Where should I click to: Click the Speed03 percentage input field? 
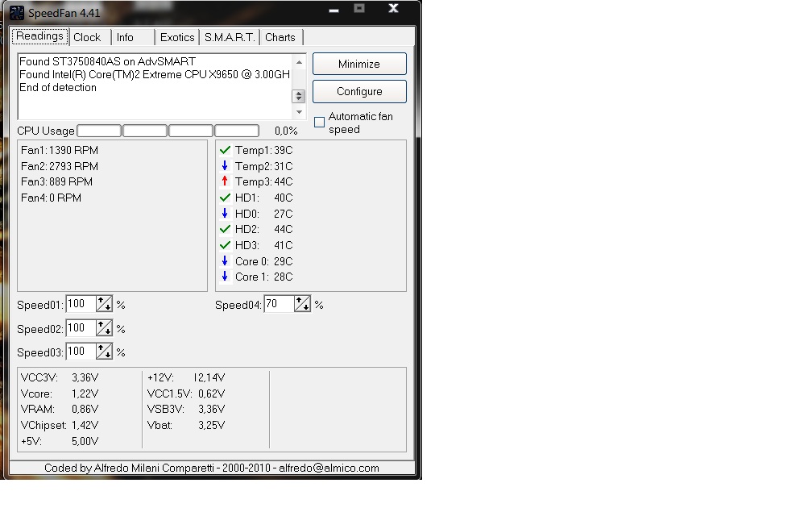(x=81, y=352)
